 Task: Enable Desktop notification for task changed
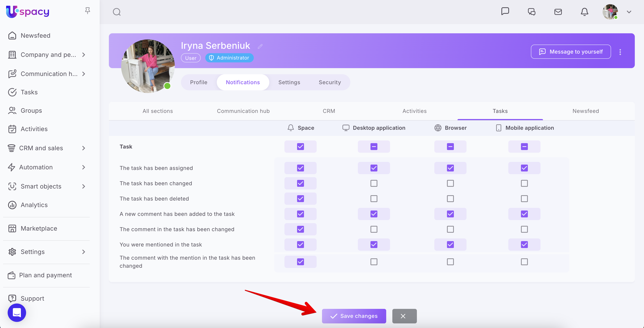pos(374,183)
